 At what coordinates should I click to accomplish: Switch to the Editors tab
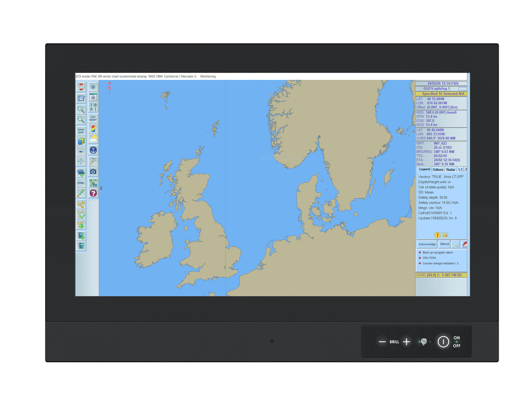click(x=438, y=170)
